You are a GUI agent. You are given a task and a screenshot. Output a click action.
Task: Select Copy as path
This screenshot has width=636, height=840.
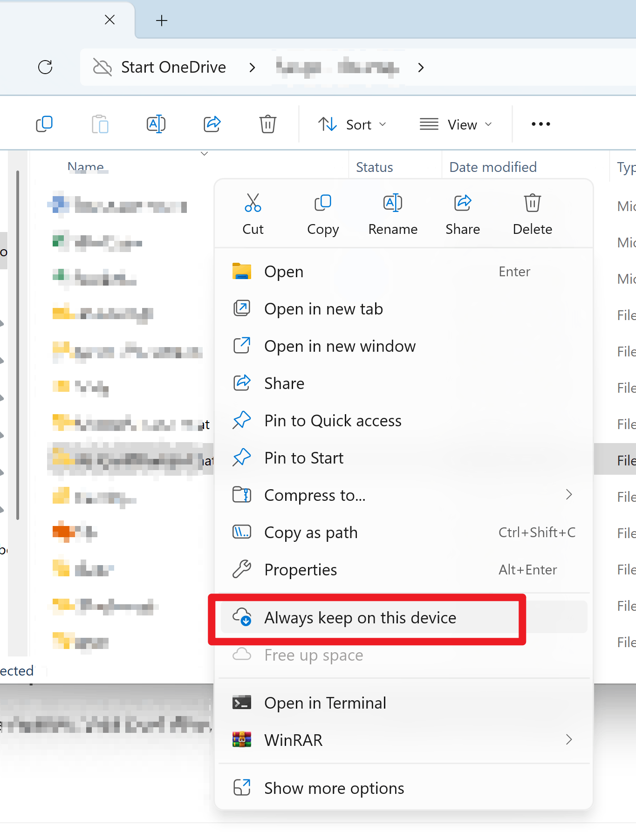point(403,532)
